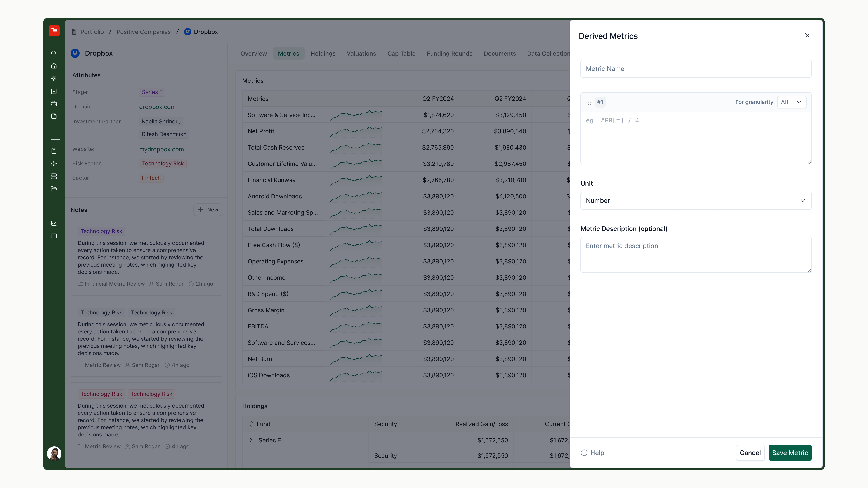Click the Series F stage tag

pos(152,92)
